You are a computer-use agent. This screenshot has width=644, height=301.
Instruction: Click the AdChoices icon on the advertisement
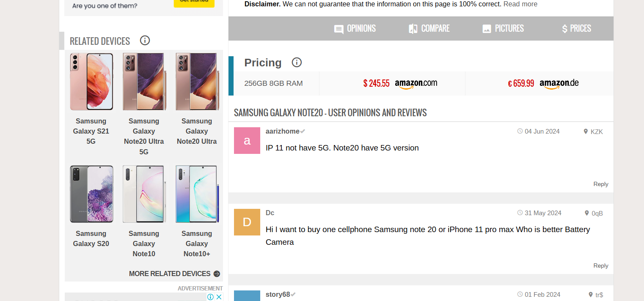pos(211,297)
